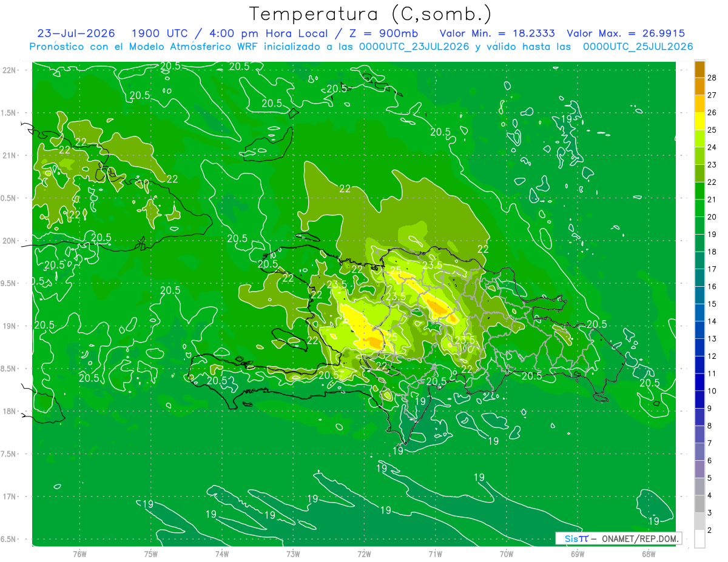Click the '18N' latitude axis label
Screen dimensions: 728x562
pos(8,411)
